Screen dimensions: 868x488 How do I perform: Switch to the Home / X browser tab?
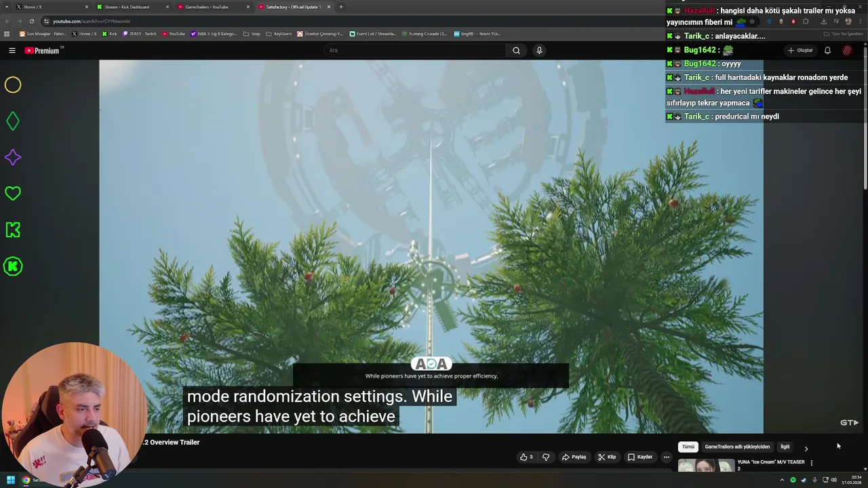pos(51,7)
